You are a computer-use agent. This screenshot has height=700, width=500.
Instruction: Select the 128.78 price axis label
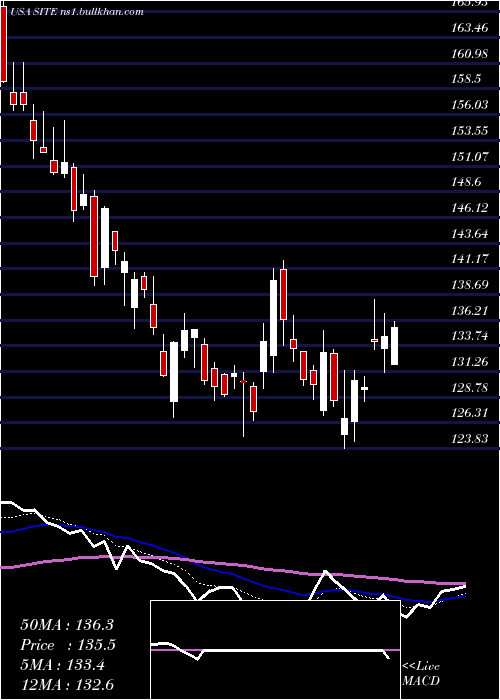click(470, 388)
